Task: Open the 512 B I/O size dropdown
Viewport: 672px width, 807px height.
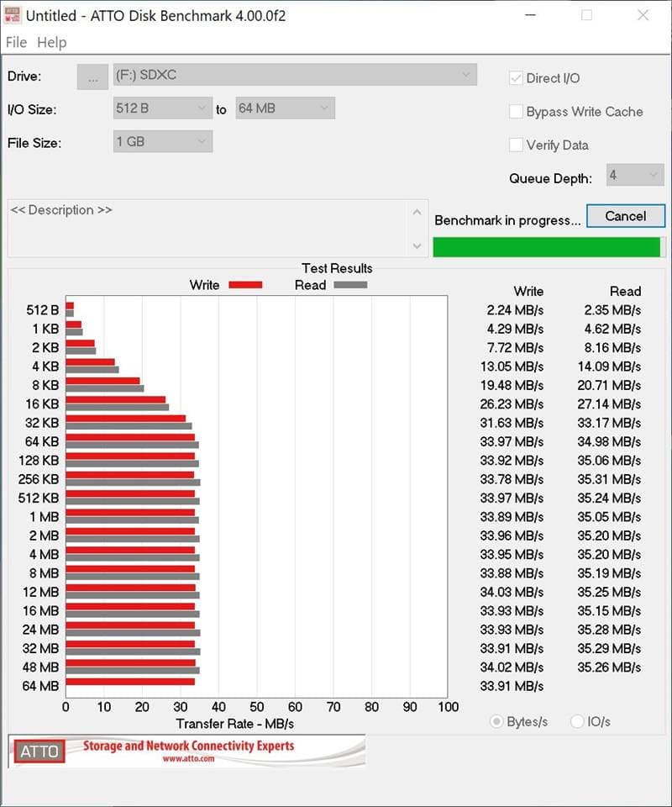Action: (x=162, y=108)
